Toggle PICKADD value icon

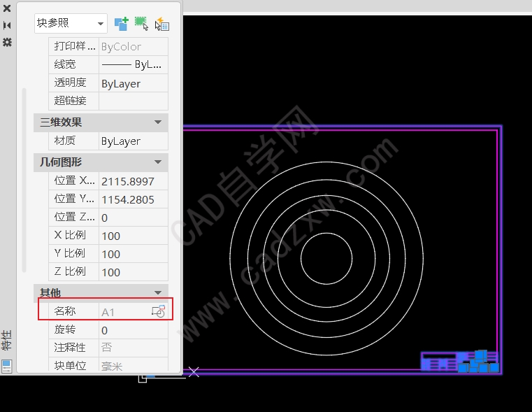[x=121, y=24]
